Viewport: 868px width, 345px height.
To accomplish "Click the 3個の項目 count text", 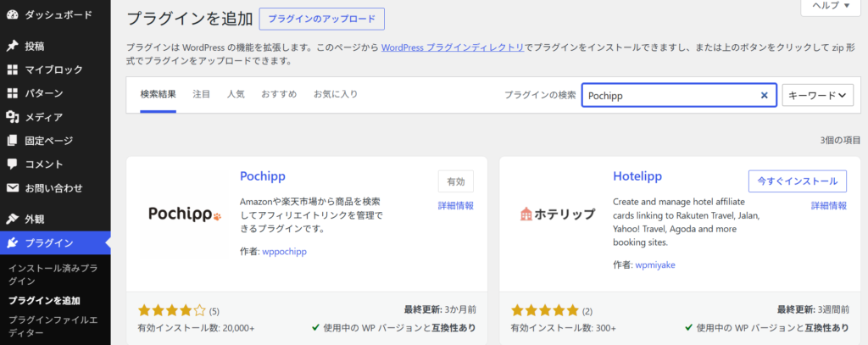I will 840,140.
